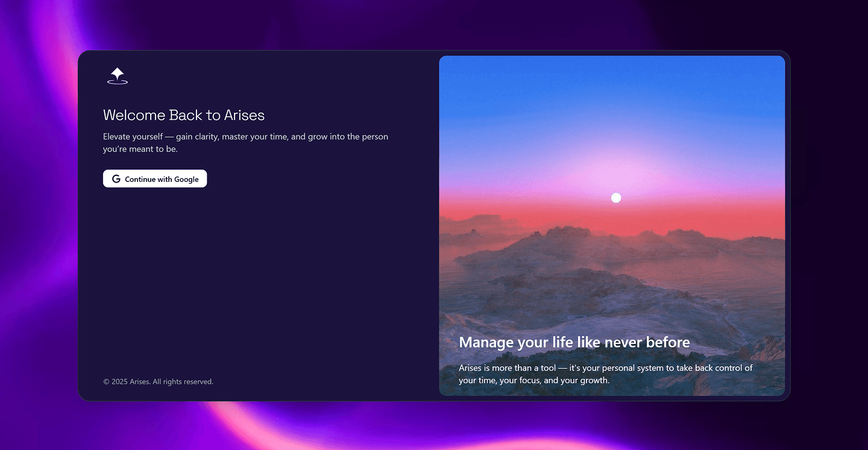Click the word Google on the sign-in button
The width and height of the screenshot is (868, 450).
[x=186, y=179]
